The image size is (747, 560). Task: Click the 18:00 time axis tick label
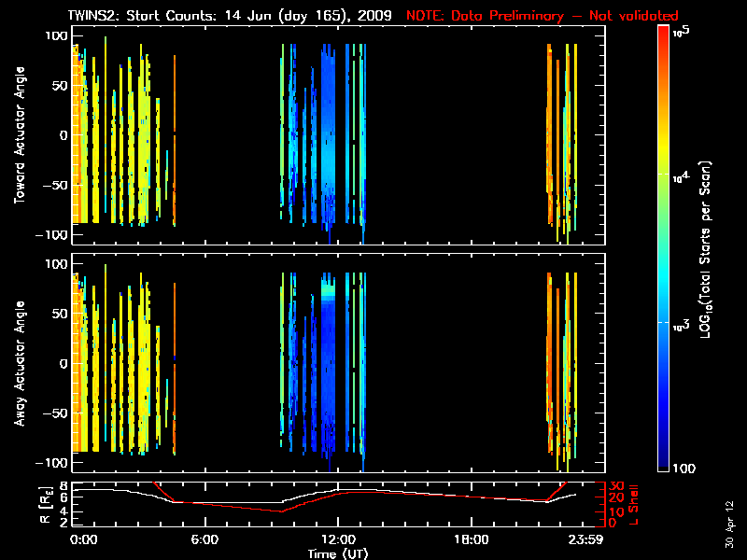coord(471,540)
